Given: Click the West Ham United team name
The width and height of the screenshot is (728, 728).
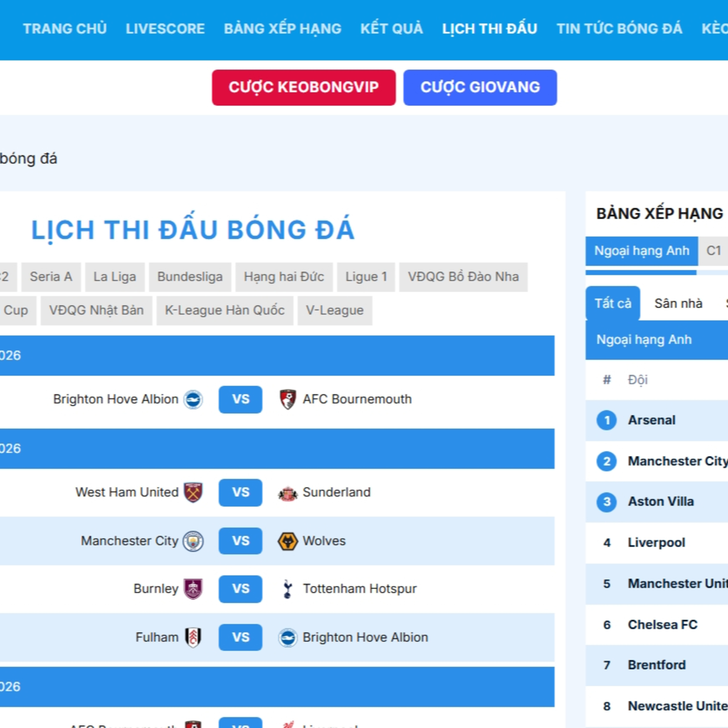Looking at the screenshot, I should (127, 493).
